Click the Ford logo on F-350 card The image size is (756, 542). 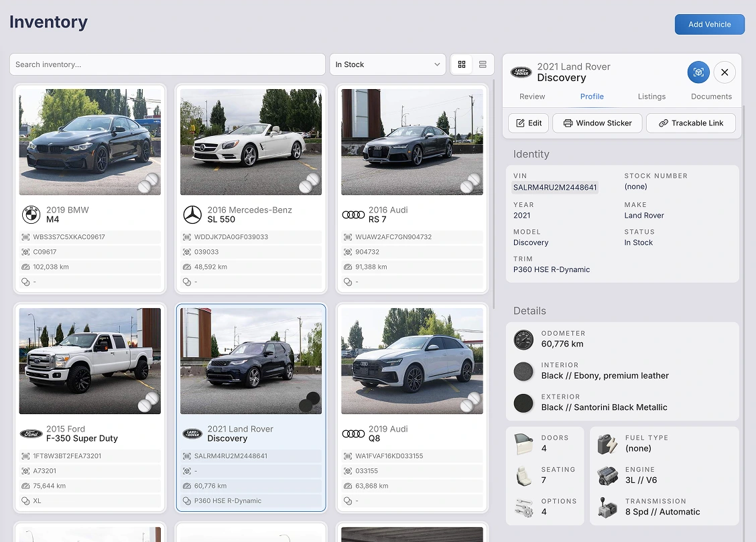click(x=31, y=433)
